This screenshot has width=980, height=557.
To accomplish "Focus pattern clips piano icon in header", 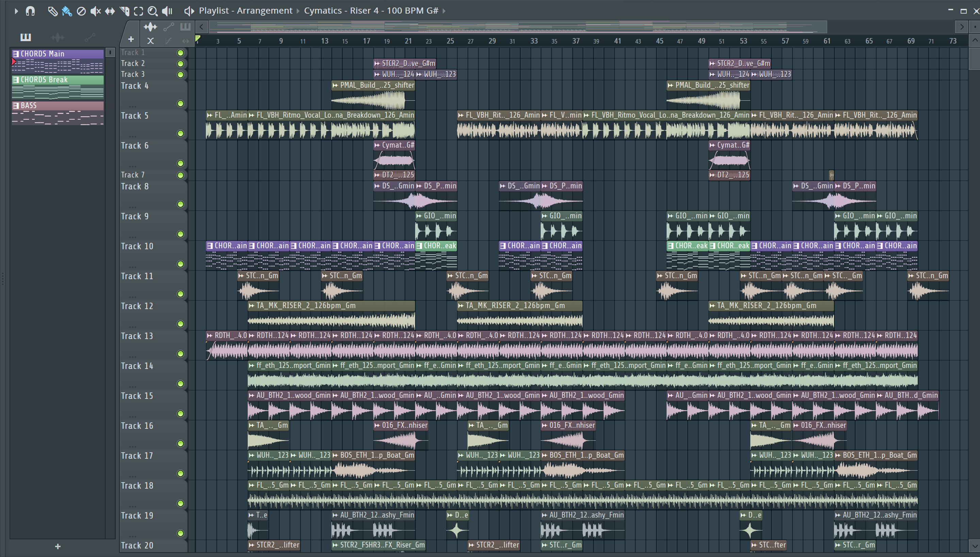I will (x=185, y=27).
